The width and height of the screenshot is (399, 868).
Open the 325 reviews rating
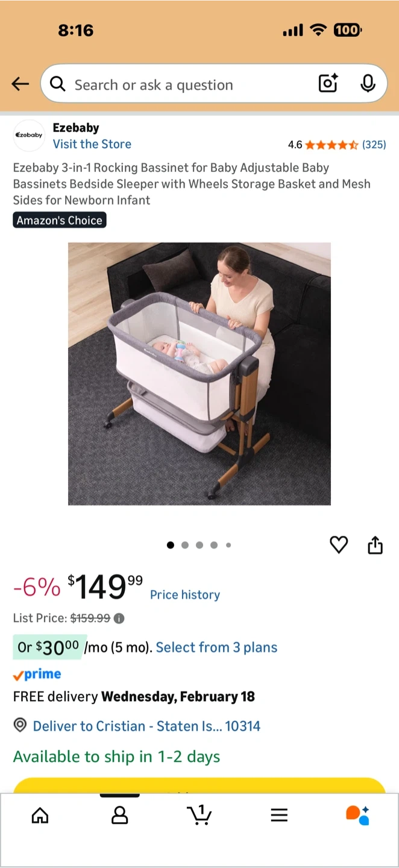point(337,145)
